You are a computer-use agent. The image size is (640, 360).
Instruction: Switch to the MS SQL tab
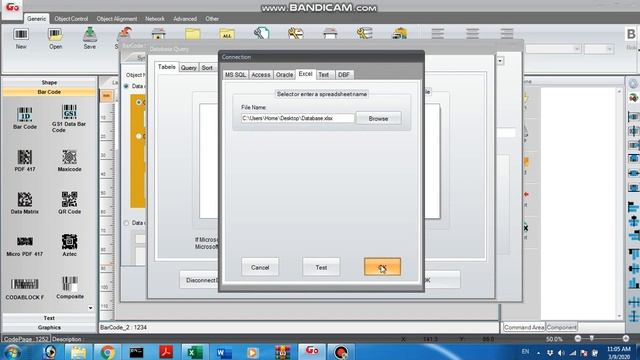(x=236, y=75)
